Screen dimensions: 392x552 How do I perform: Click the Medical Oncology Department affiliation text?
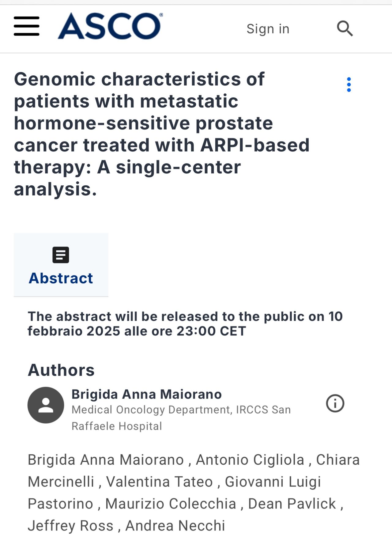[181, 418]
